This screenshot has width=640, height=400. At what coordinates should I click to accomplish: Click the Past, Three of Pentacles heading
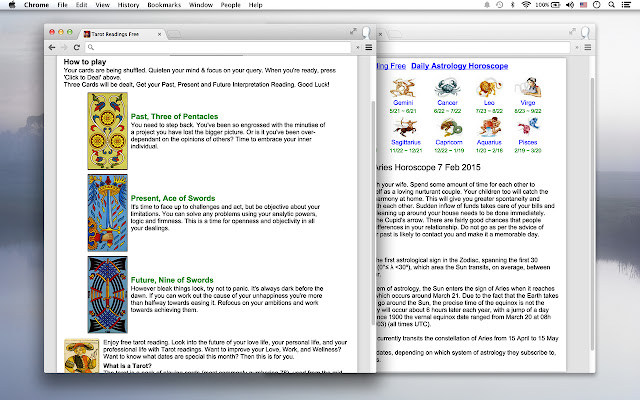point(174,116)
